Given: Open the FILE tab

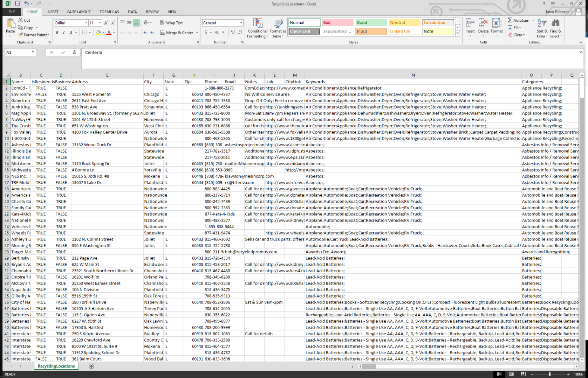Looking at the screenshot, I should pos(12,12).
